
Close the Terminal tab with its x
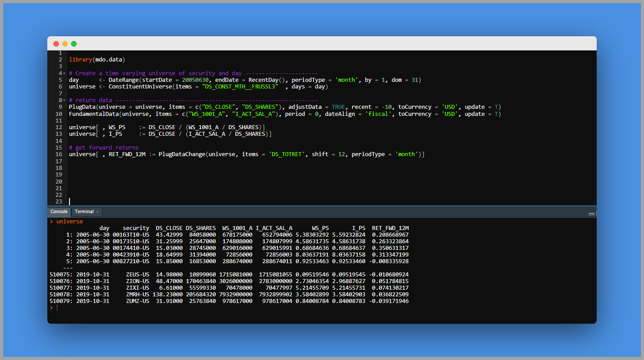[x=97, y=212]
